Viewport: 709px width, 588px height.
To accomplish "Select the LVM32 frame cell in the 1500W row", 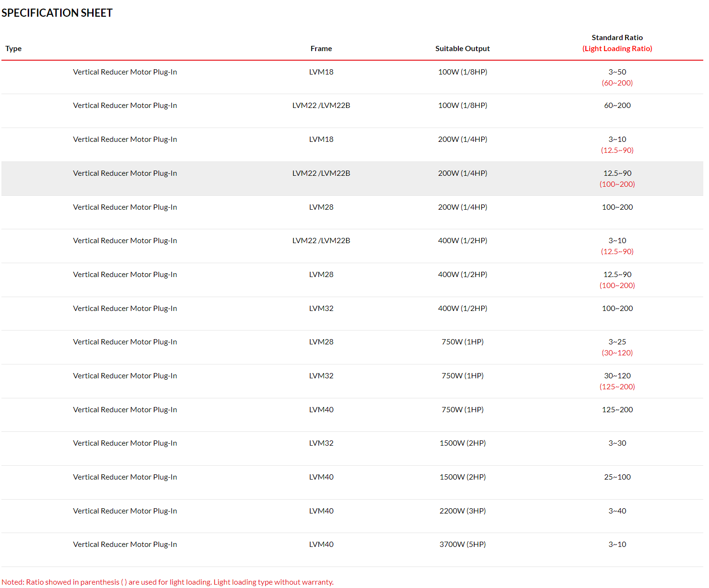I will [x=321, y=443].
